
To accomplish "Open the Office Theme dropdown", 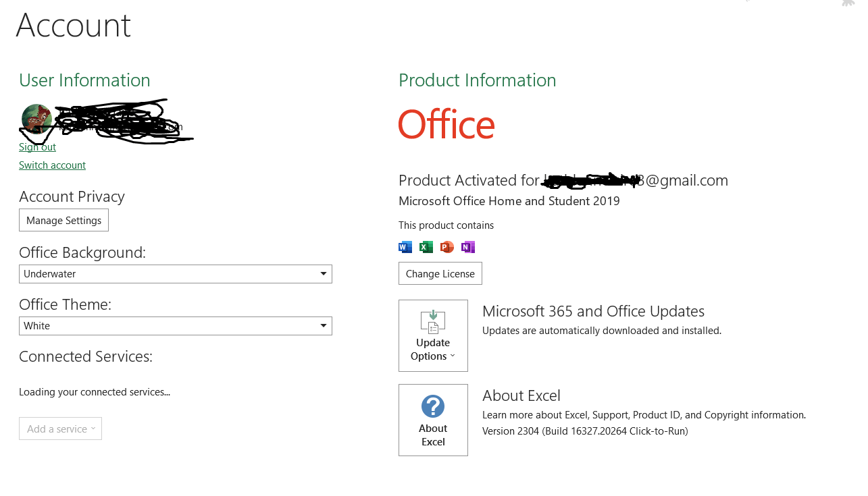I will [324, 326].
